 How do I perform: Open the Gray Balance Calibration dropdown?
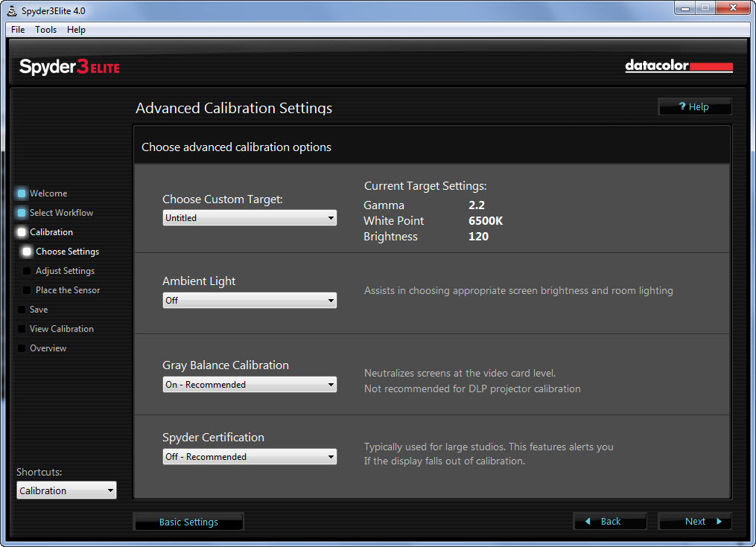250,385
